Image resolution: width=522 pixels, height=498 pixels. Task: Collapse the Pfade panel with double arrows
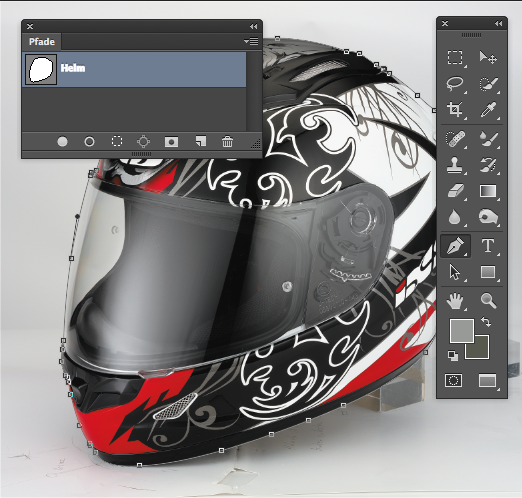pos(253,26)
